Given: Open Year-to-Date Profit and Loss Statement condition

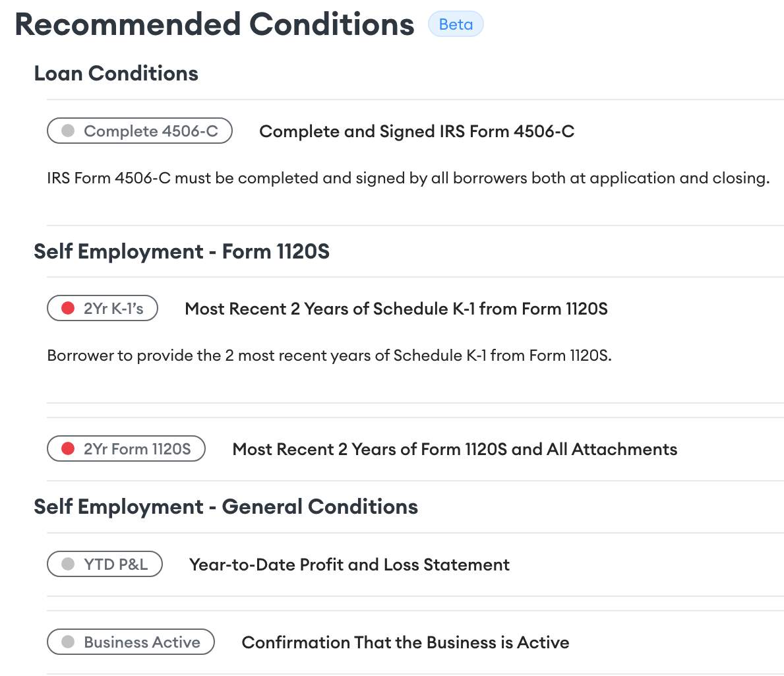Looking at the screenshot, I should [349, 565].
